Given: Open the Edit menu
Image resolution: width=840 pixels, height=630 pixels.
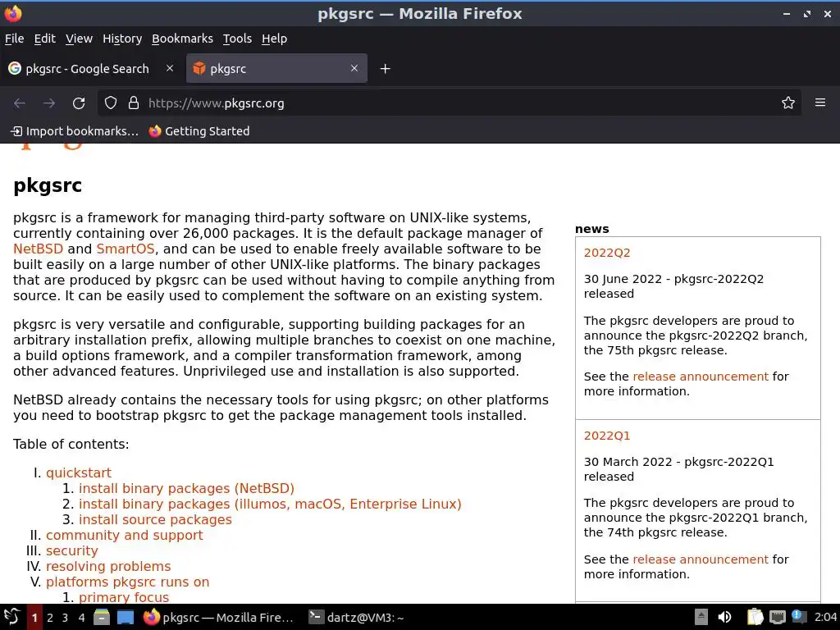Looking at the screenshot, I should 44,39.
